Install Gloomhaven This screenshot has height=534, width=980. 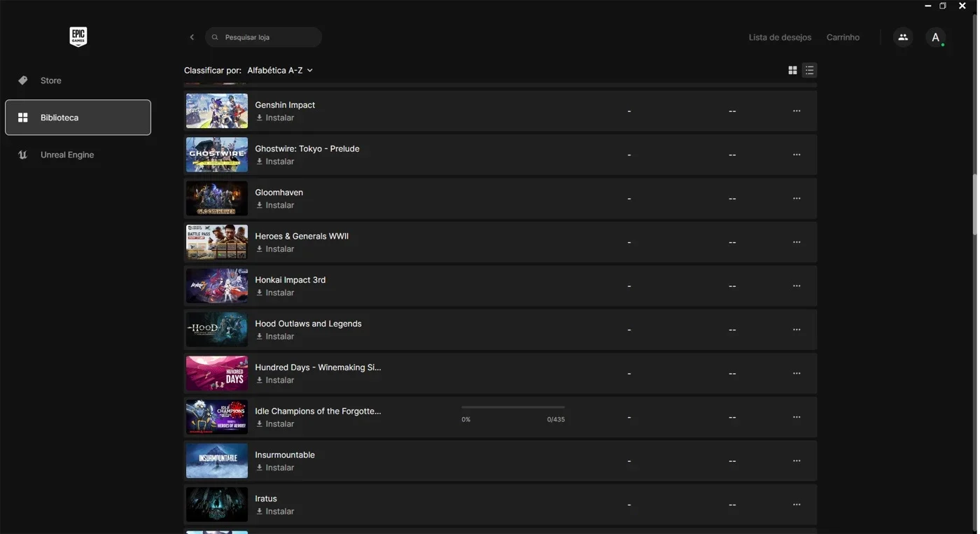click(275, 205)
